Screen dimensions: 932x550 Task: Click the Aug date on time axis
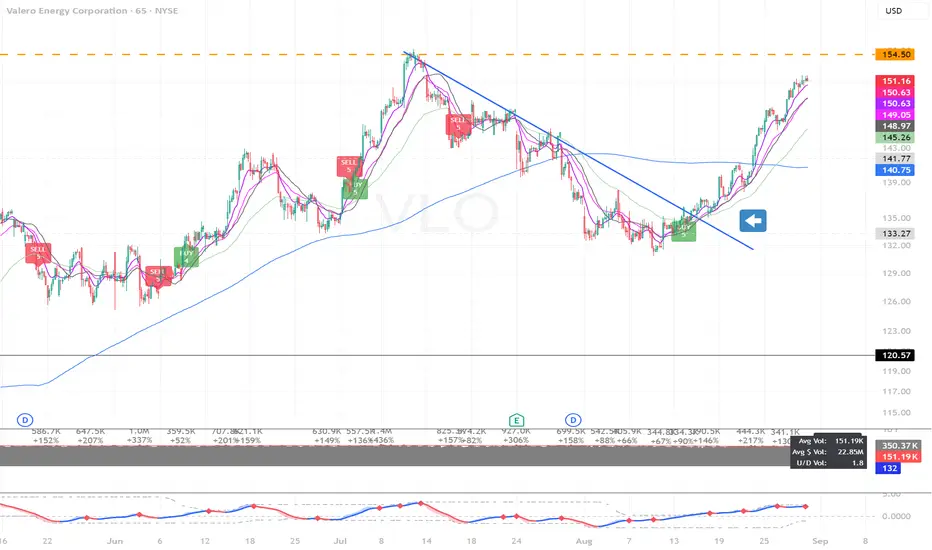(x=584, y=541)
